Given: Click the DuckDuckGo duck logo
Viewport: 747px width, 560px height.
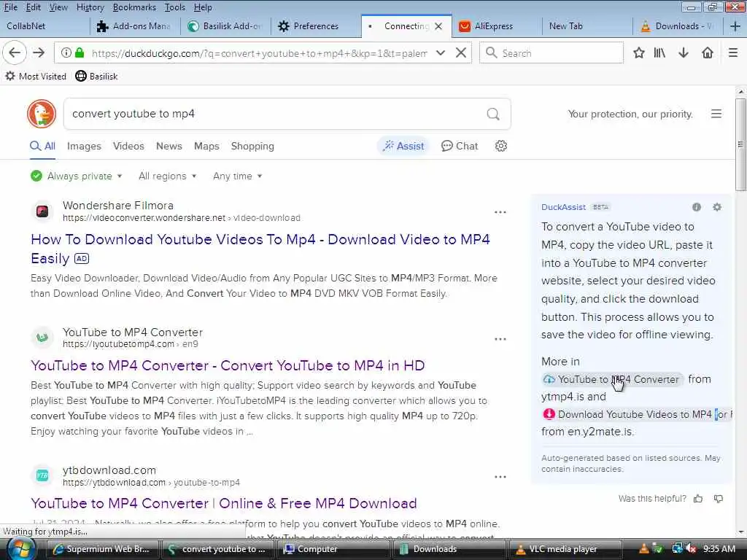Looking at the screenshot, I should coord(42,114).
